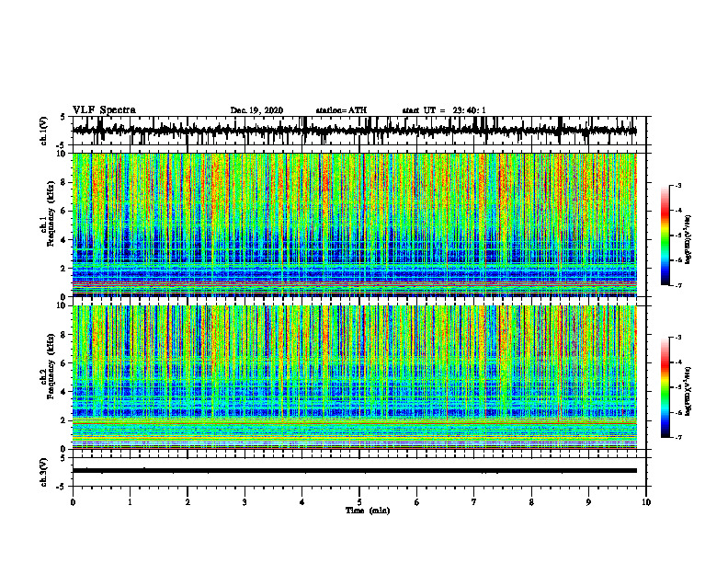Click the "9" time axis tick label
Image resolution: width=728 pixels, height=563 pixels.
[x=588, y=502]
